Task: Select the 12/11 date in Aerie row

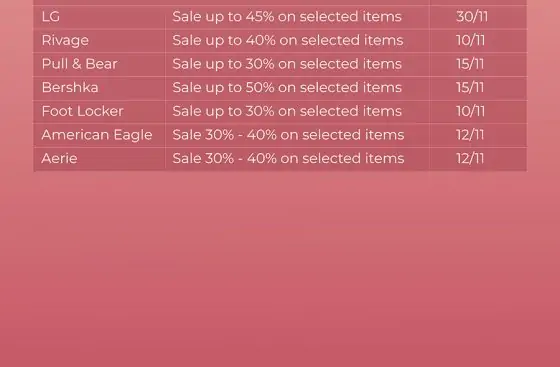Action: click(x=470, y=159)
